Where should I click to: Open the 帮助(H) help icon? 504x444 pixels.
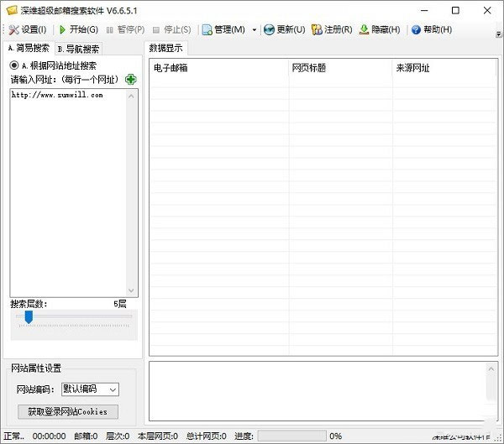pyautogui.click(x=416, y=29)
